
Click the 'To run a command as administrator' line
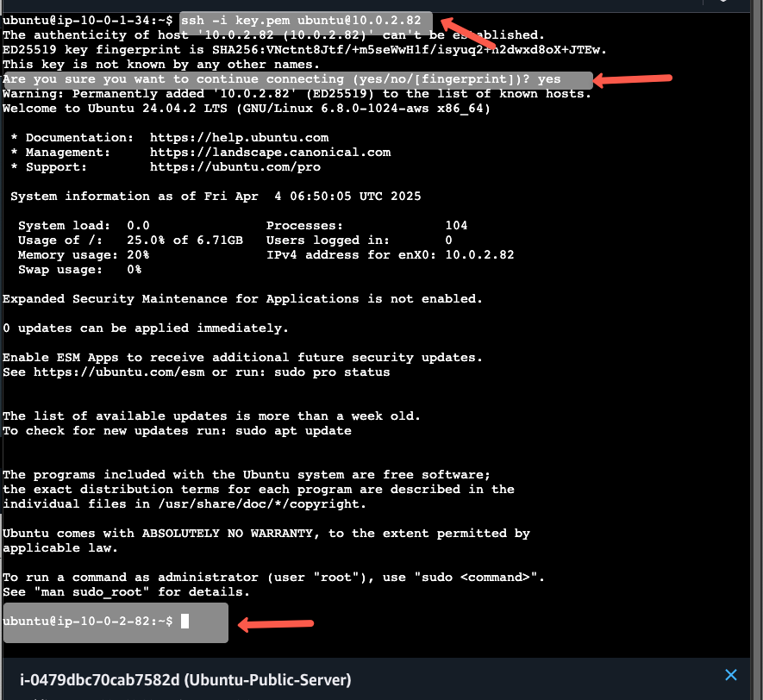273,577
